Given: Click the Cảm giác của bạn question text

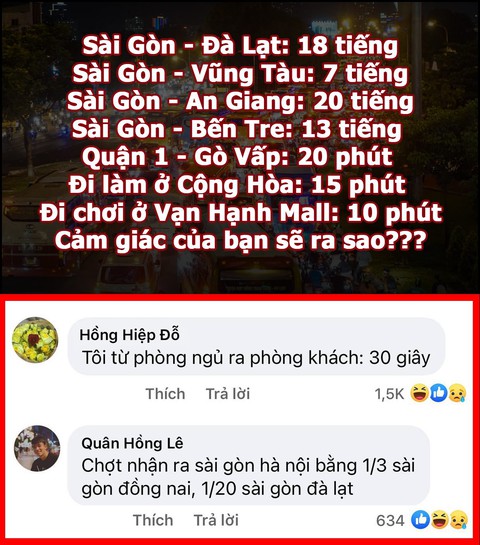Looking at the screenshot, I should (x=240, y=240).
